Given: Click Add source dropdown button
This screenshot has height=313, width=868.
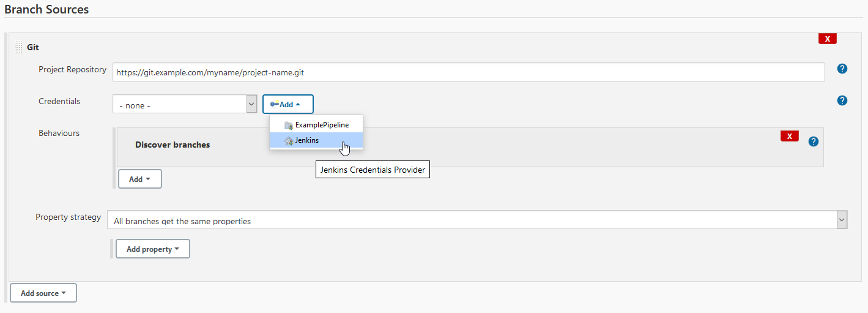Looking at the screenshot, I should click(x=43, y=293).
